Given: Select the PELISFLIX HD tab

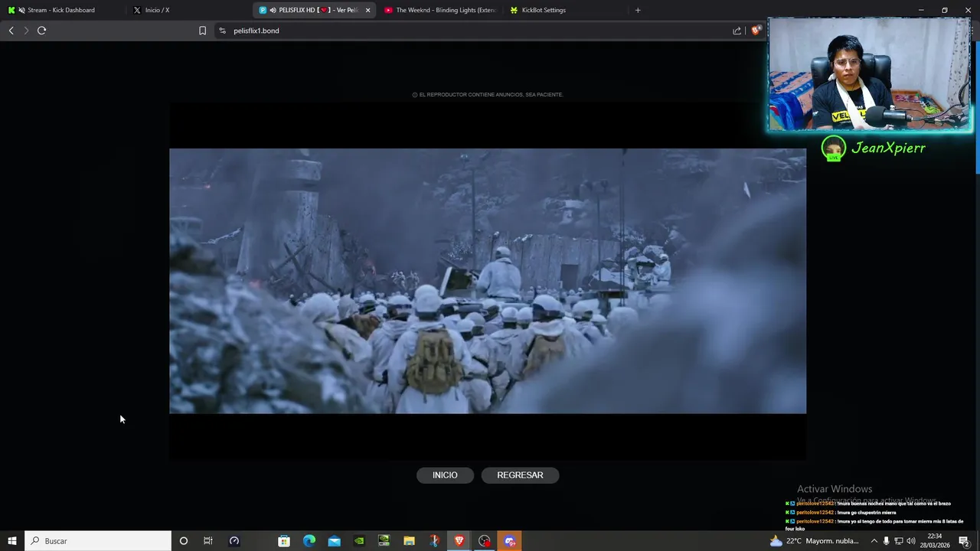Looking at the screenshot, I should click(314, 10).
